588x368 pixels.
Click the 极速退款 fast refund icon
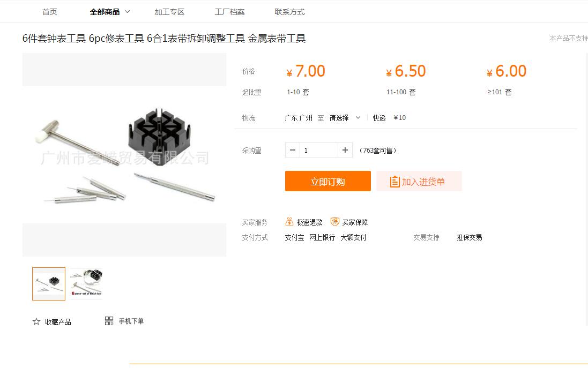[x=289, y=222]
